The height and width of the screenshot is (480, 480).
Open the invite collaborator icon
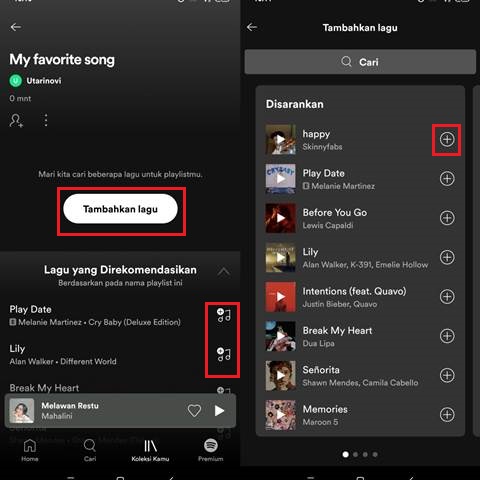(16, 120)
